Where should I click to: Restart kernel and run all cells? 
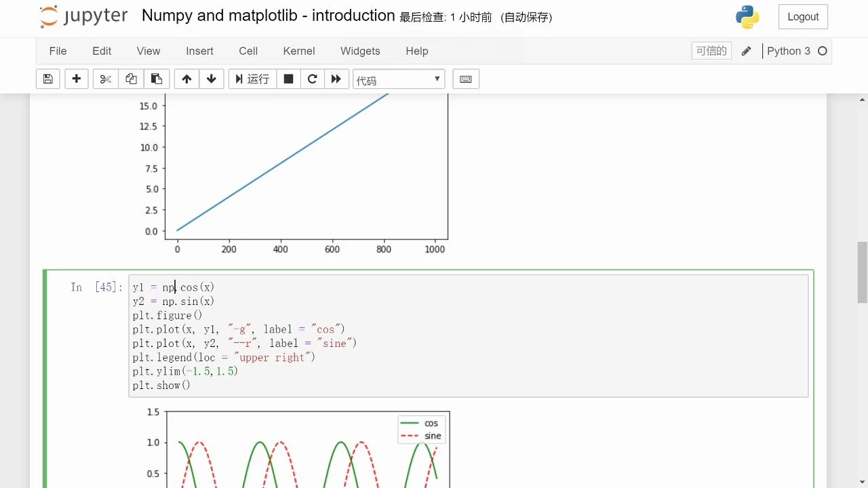336,79
